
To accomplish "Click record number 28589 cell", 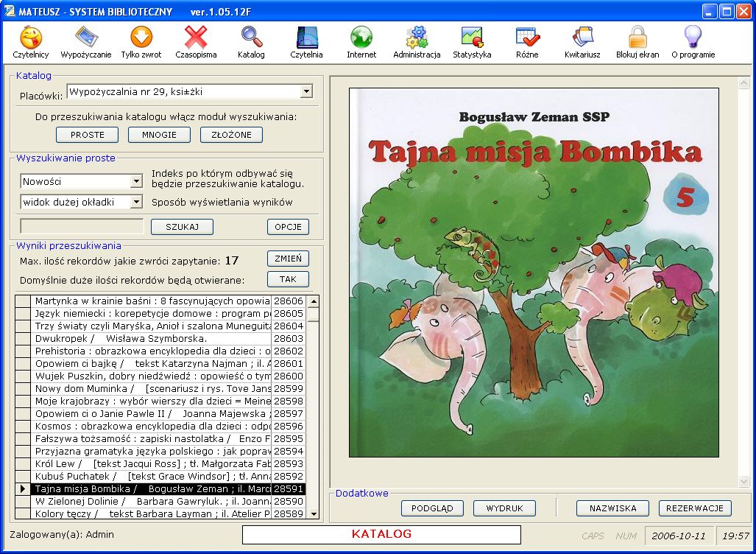I will tap(289, 514).
